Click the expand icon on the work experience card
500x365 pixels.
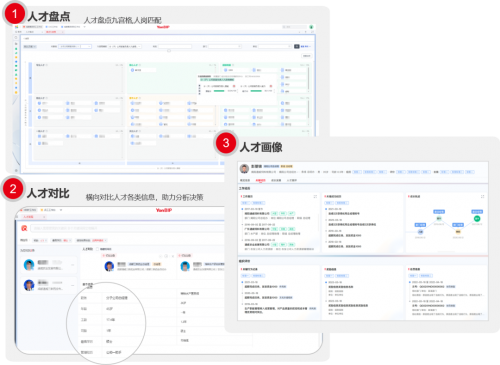(315, 197)
